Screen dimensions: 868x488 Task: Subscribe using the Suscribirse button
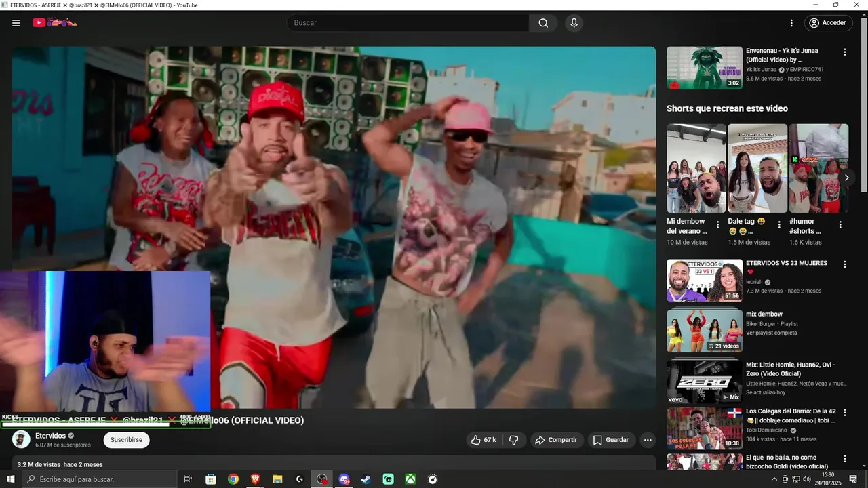click(x=126, y=440)
